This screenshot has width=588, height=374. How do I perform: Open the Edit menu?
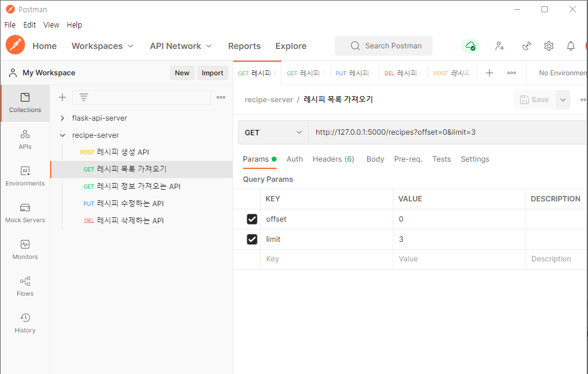coord(29,24)
